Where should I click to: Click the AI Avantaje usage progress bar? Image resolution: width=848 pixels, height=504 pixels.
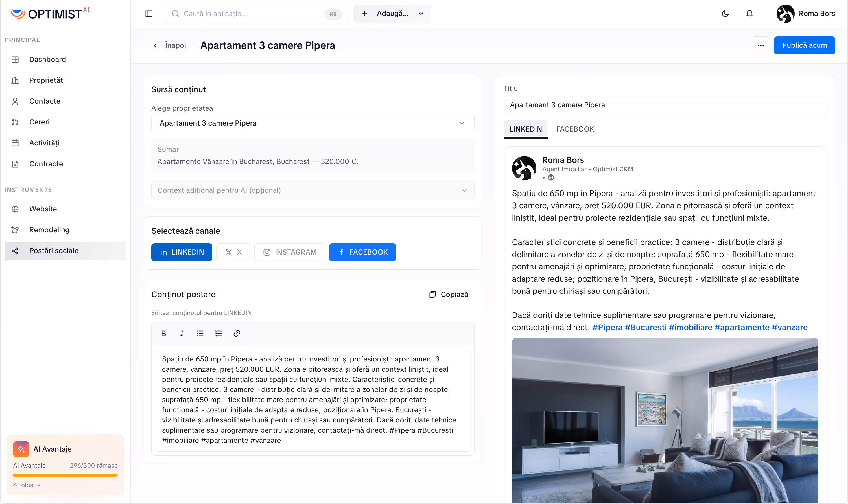click(x=65, y=475)
